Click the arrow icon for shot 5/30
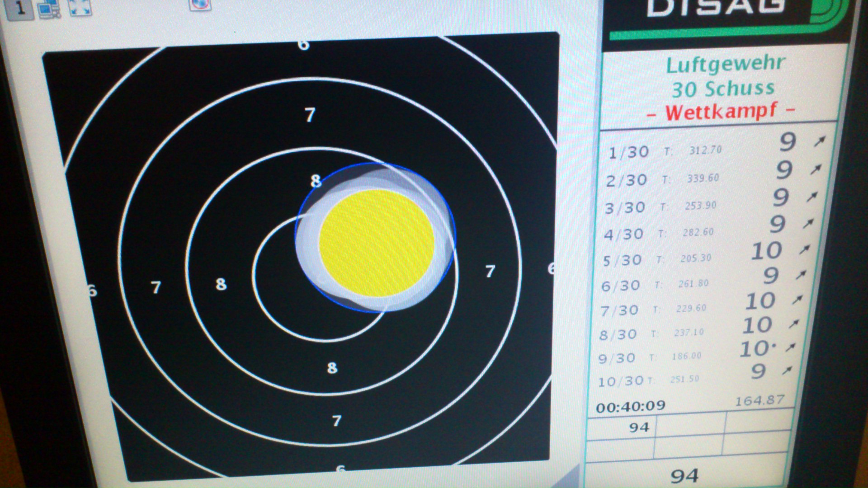The image size is (868, 488). point(804,249)
